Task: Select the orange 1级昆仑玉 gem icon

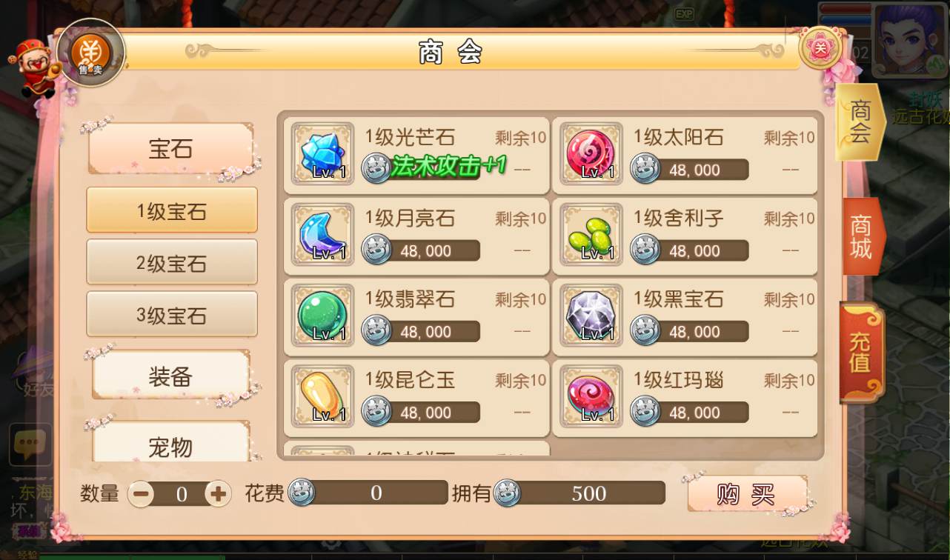Action: (x=322, y=396)
